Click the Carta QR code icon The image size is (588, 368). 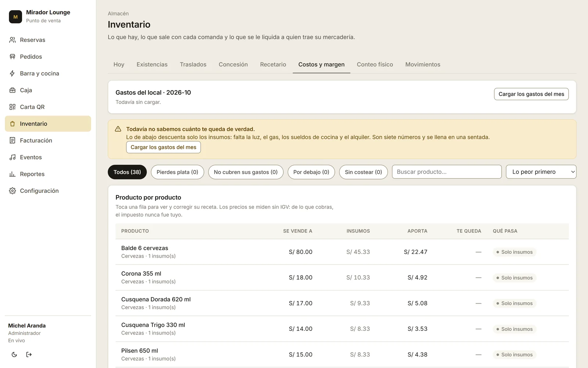pyautogui.click(x=12, y=107)
